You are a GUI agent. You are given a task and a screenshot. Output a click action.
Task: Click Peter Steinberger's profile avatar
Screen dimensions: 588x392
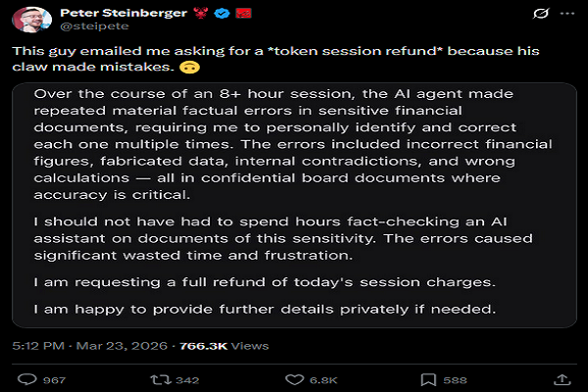pos(29,20)
